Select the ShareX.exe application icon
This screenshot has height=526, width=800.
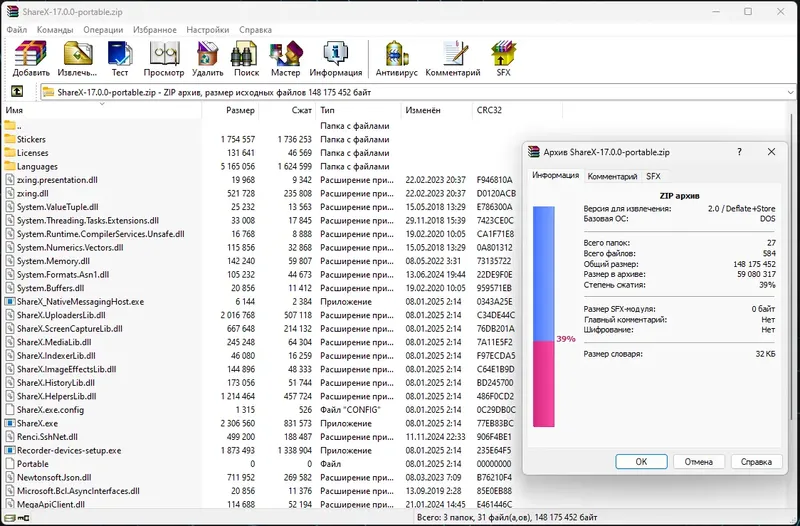coord(10,423)
